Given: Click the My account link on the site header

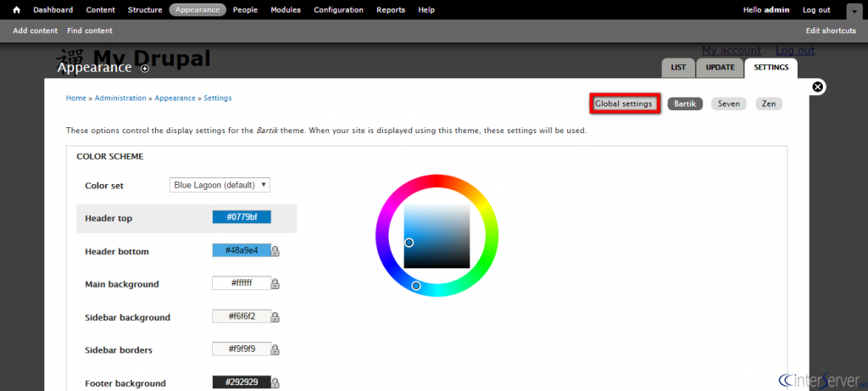Looking at the screenshot, I should (732, 50).
